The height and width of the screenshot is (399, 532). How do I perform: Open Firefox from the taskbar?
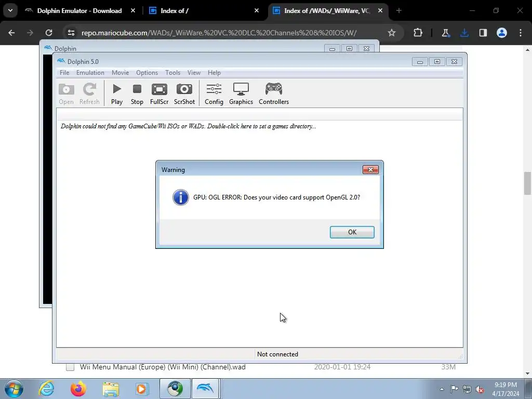[x=78, y=389]
